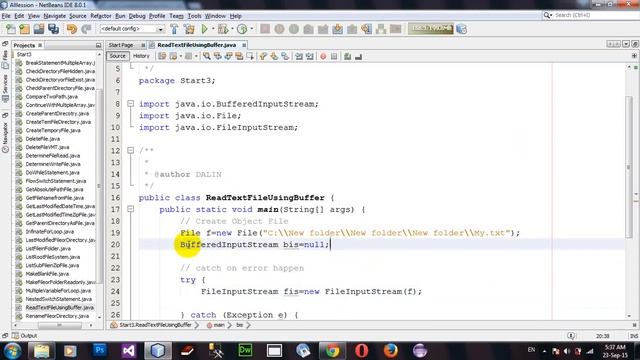Click the Stop Macro Recording icon
Screen dimensions: 640x360
334,56
